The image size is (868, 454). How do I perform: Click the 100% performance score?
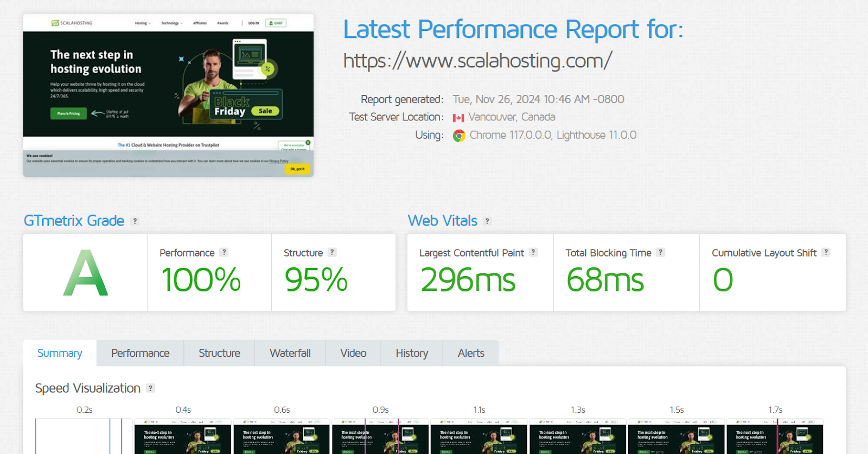201,280
